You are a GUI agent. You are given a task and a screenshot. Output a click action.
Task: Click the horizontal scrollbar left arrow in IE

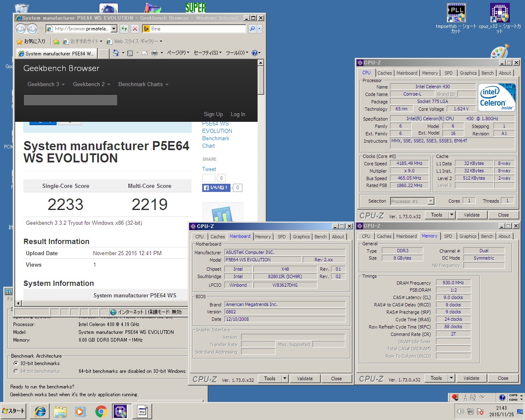[x=18, y=303]
